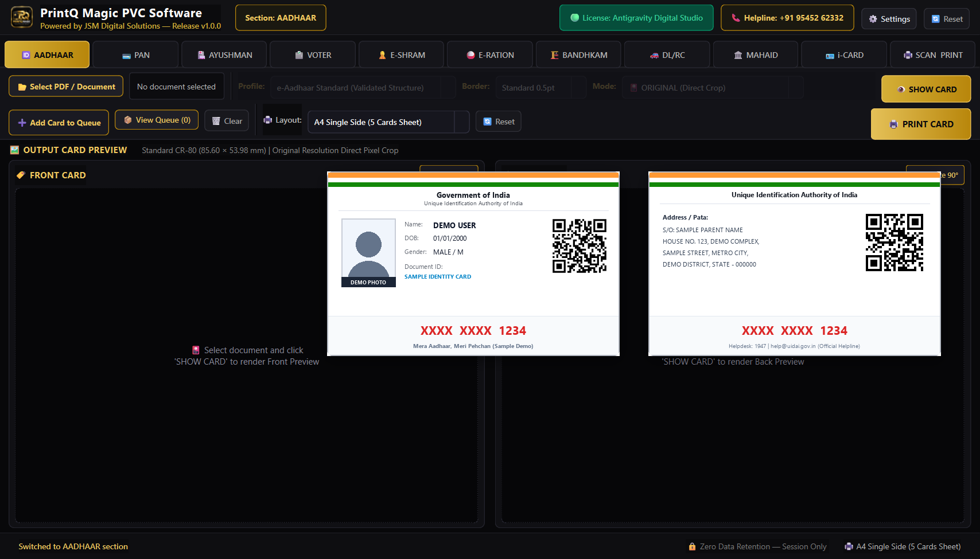Image resolution: width=980 pixels, height=559 pixels.
Task: Open the Profile dropdown
Action: (x=363, y=88)
